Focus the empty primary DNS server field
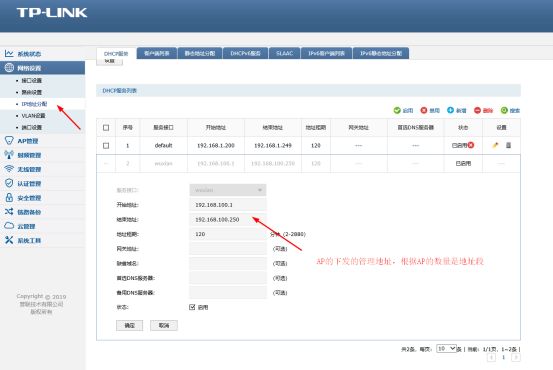Viewport: 553px width, 370px height. [228, 278]
